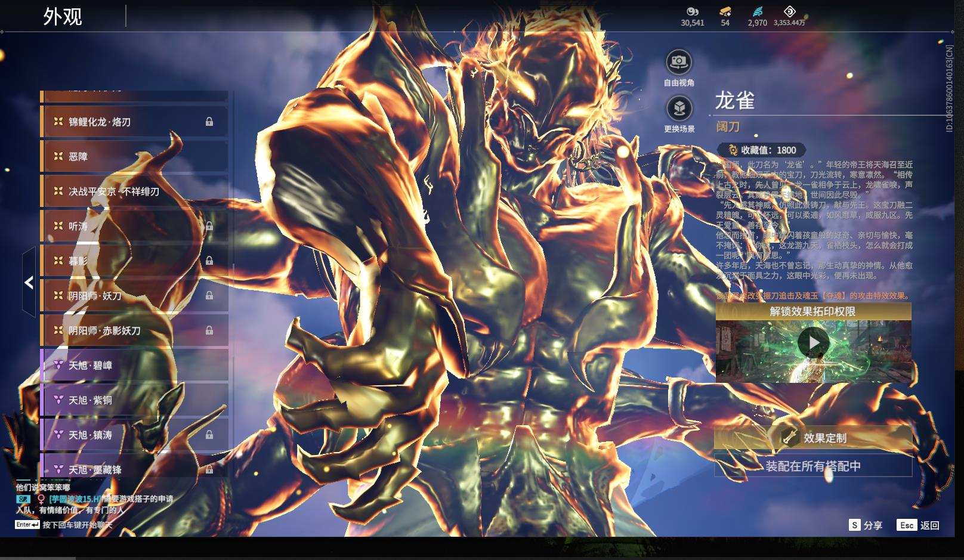This screenshot has height=560, width=964.
Task: Select the 天旭·镇涛 skin
Action: [x=135, y=435]
